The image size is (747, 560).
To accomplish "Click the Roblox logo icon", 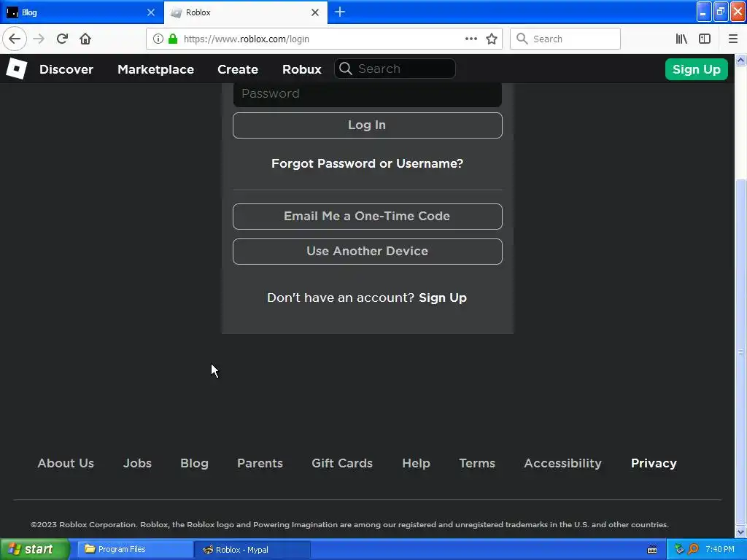I will tap(17, 69).
